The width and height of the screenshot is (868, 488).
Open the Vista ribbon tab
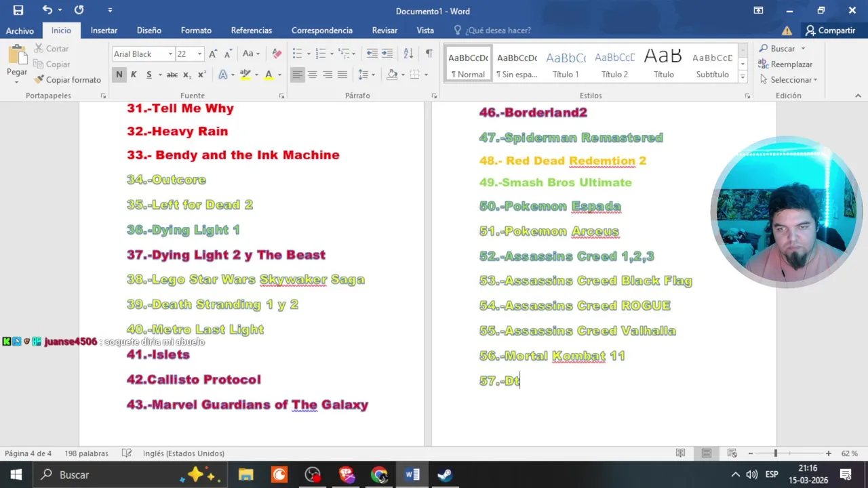point(425,30)
